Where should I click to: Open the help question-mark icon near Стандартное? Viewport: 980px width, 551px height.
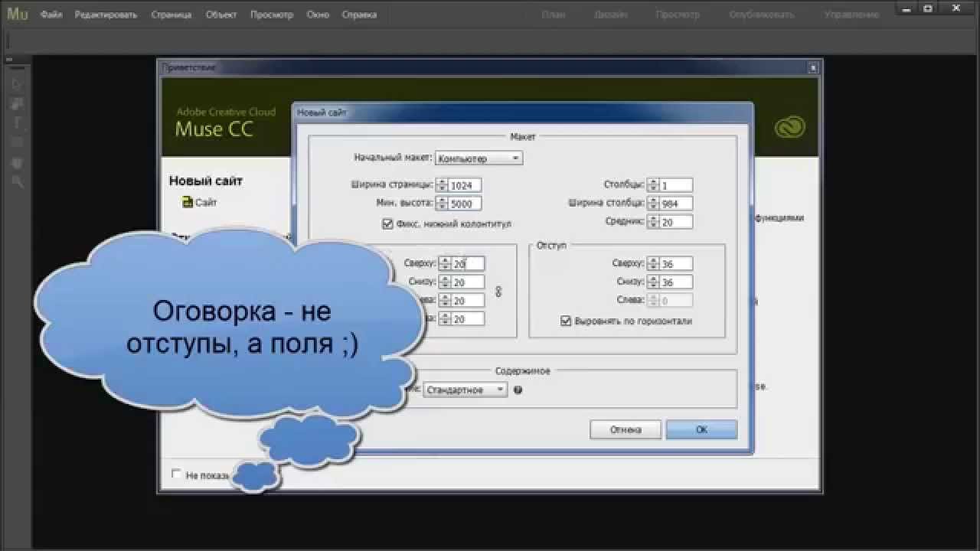pos(518,390)
